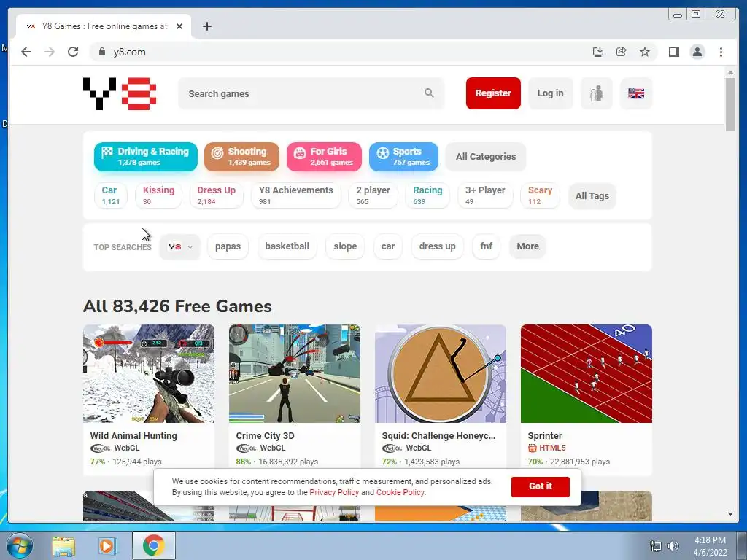The width and height of the screenshot is (747, 560).
Task: Open Crime City 3D thumbnail
Action: [x=295, y=374]
